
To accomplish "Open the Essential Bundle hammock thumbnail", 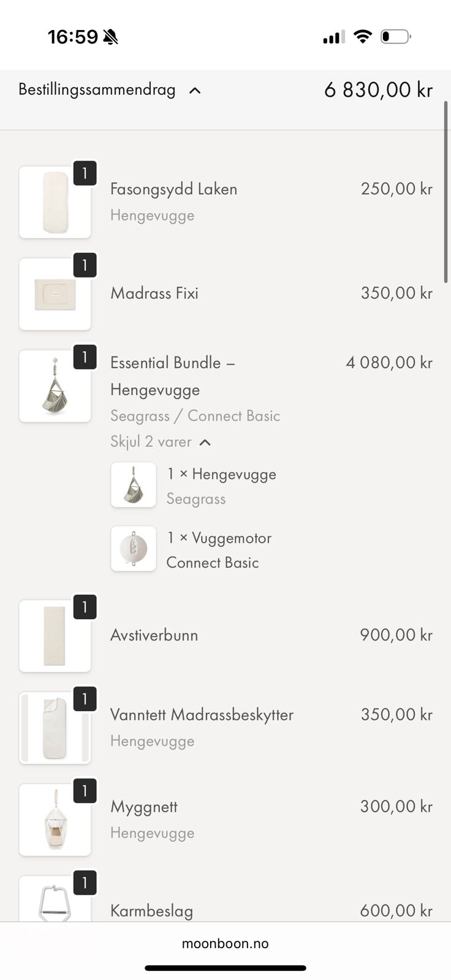I will pyautogui.click(x=55, y=386).
